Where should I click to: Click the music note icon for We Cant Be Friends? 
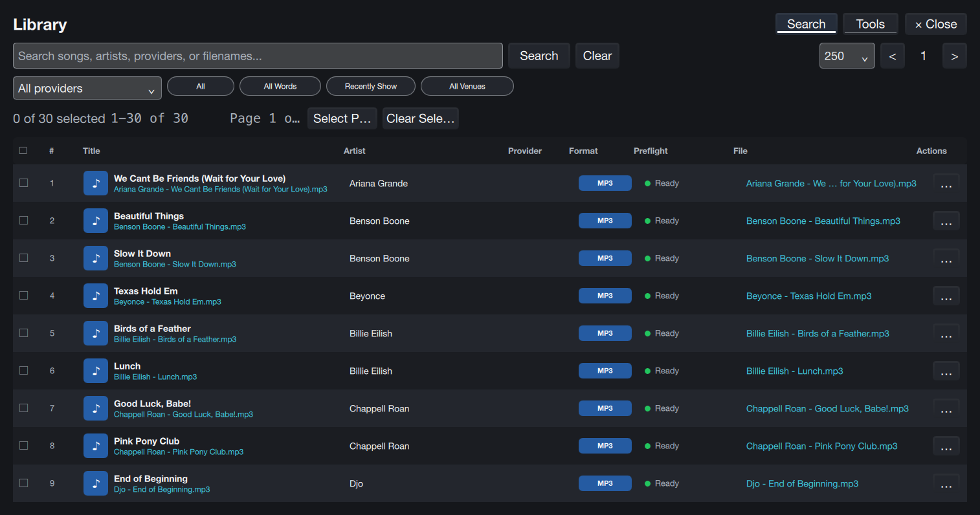(x=96, y=183)
